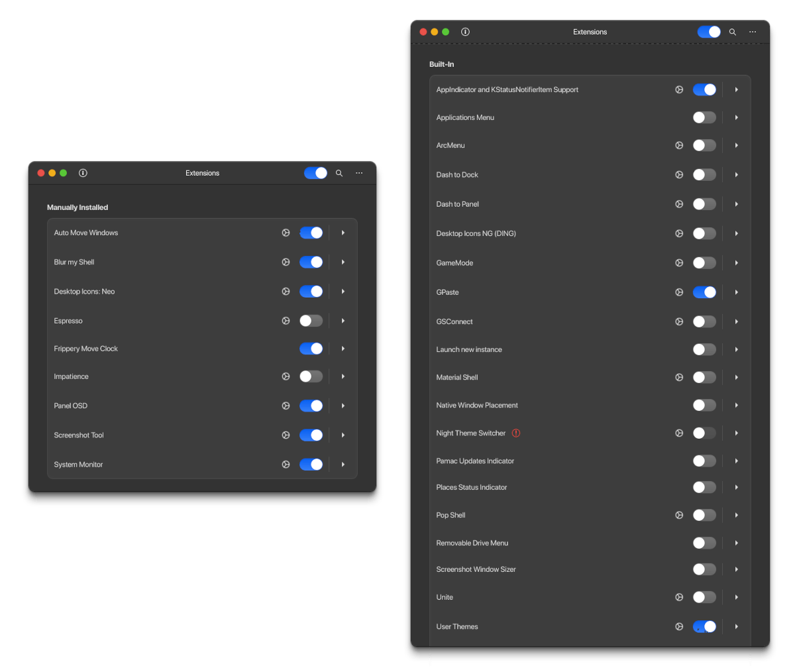Click the ArcMenu extension name
The image size is (795, 672).
tap(450, 145)
